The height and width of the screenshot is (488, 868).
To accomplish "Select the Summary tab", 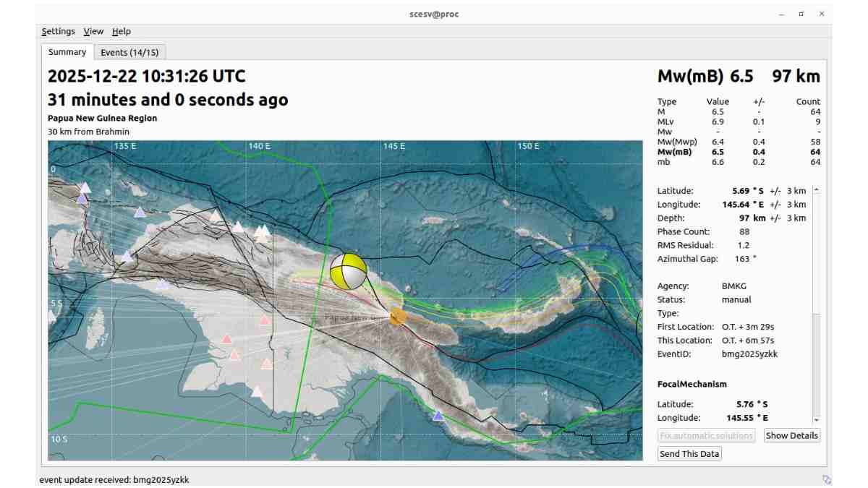I will tap(67, 51).
